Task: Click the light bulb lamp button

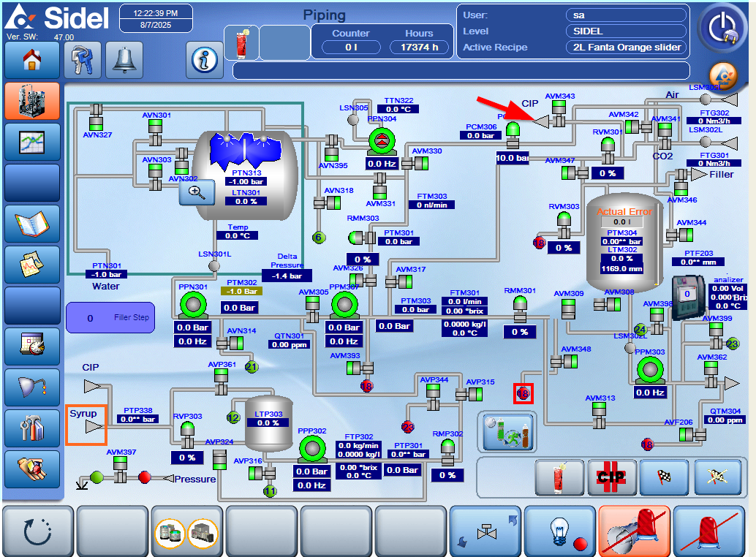Action: pyautogui.click(x=560, y=531)
